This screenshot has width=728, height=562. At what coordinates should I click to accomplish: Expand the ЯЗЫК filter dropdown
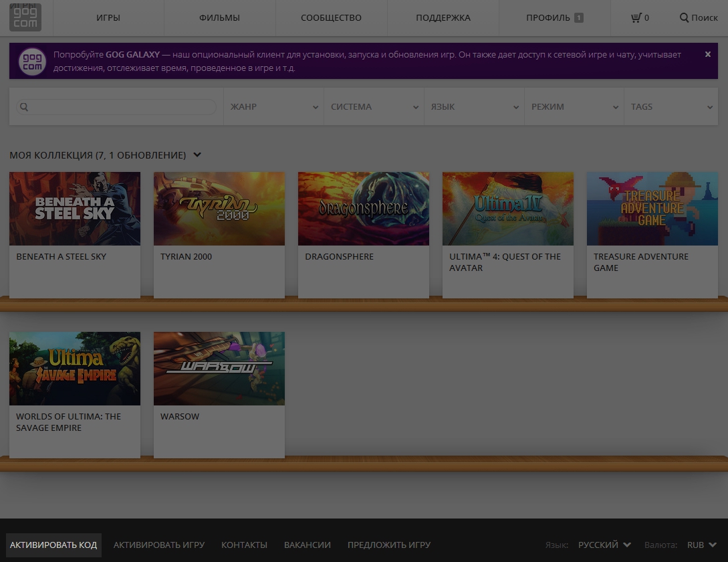click(474, 107)
